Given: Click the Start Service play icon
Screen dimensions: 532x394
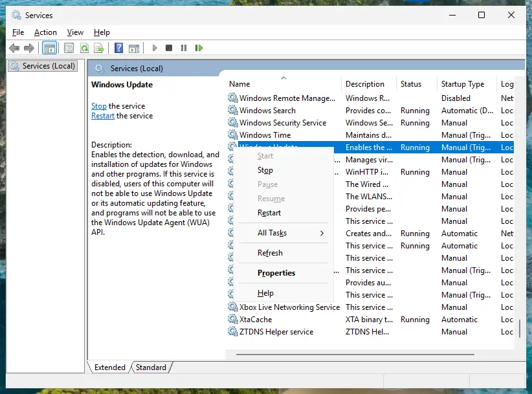Looking at the screenshot, I should (x=155, y=48).
